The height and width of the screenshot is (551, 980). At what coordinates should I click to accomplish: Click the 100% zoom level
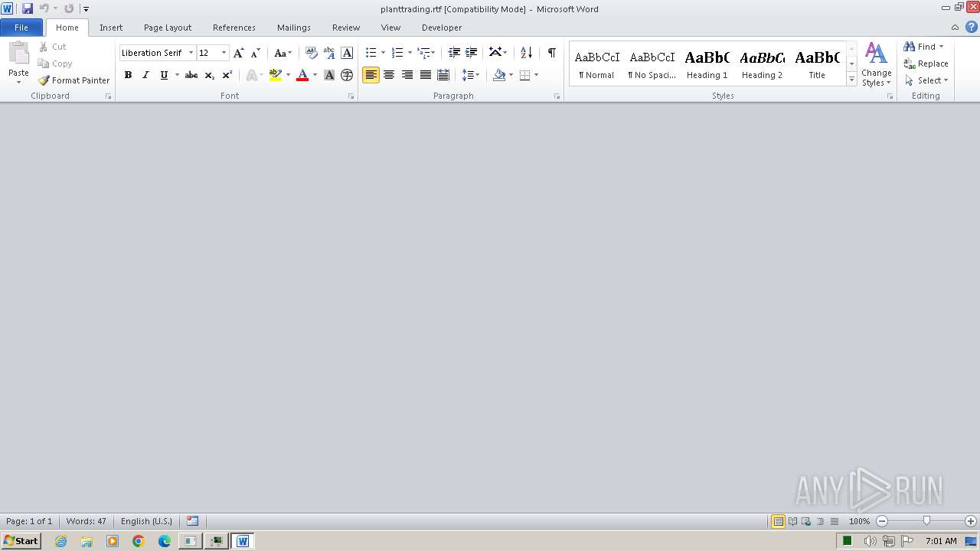pos(860,521)
